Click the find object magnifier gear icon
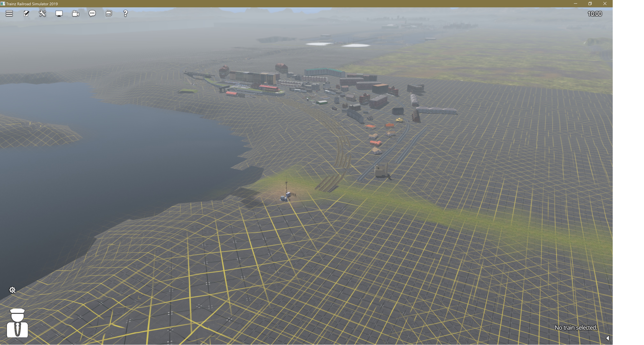The width and height of the screenshot is (644, 345). point(12,290)
